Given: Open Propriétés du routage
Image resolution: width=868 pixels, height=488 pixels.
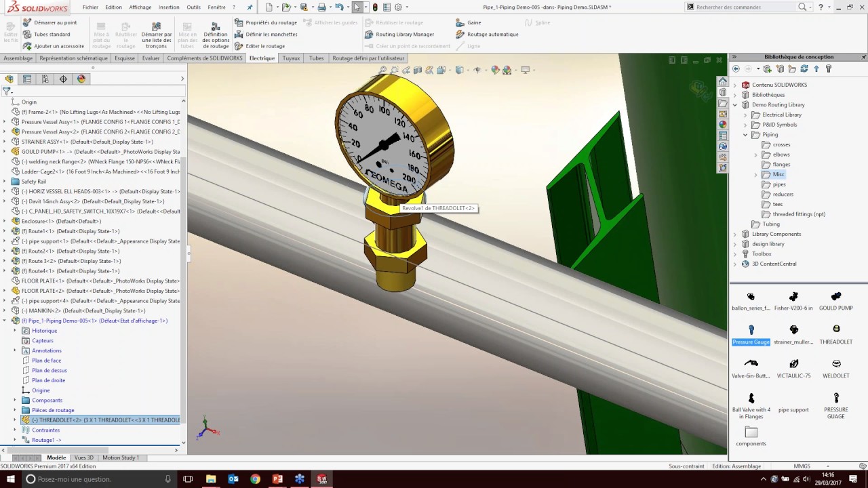Looking at the screenshot, I should (x=266, y=22).
